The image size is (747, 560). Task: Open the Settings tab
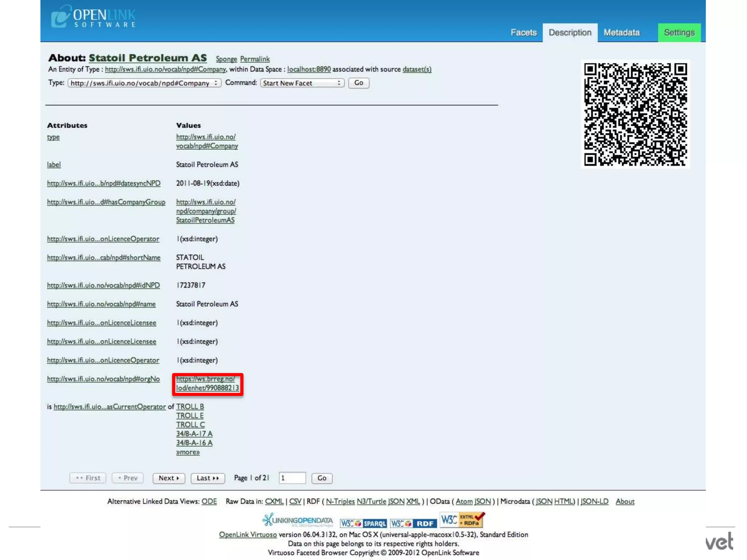tap(679, 32)
